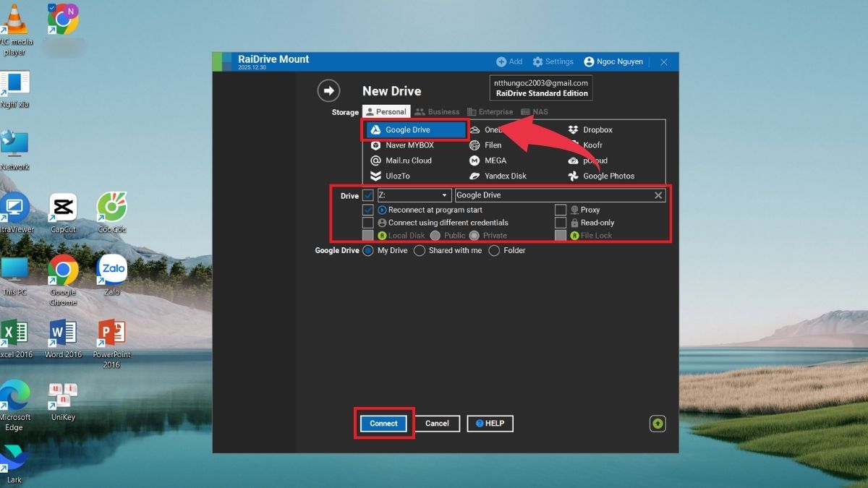Select Google Photos storage
Viewport: 868px width, 488px height.
tap(601, 176)
